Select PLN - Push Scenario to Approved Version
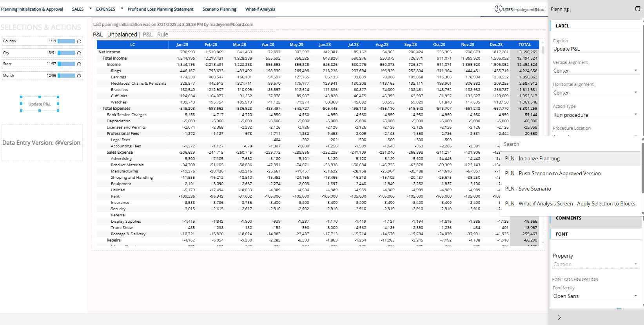The width and height of the screenshot is (644, 325). click(x=570, y=173)
